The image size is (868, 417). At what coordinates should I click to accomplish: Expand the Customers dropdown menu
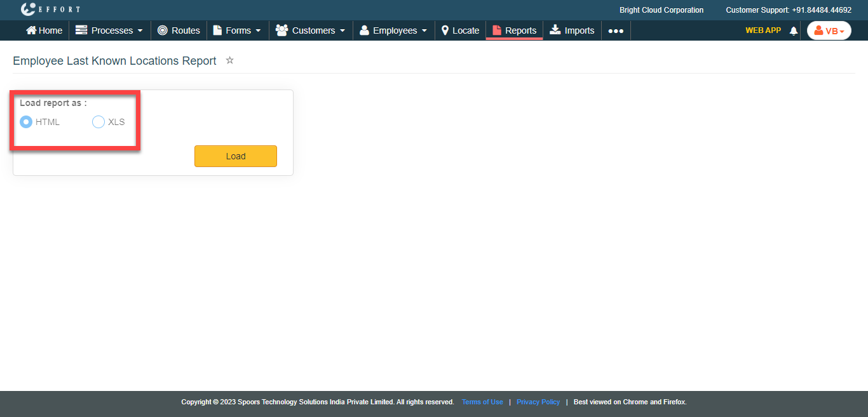311,30
